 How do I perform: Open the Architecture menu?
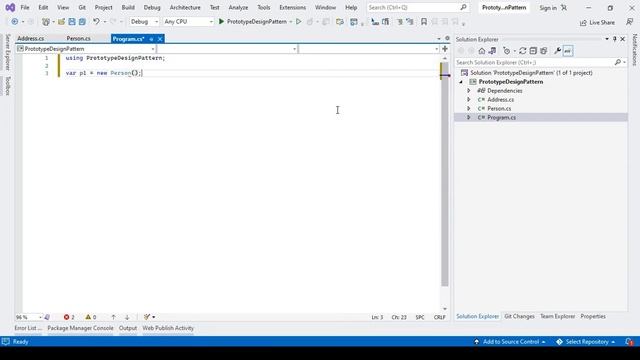[x=185, y=8]
